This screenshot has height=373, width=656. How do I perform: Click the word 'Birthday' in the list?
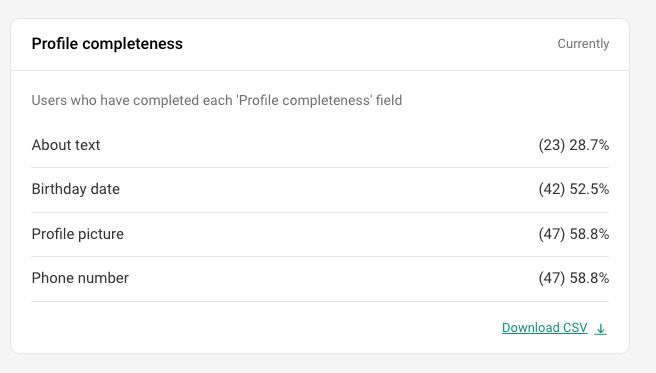pos(59,189)
